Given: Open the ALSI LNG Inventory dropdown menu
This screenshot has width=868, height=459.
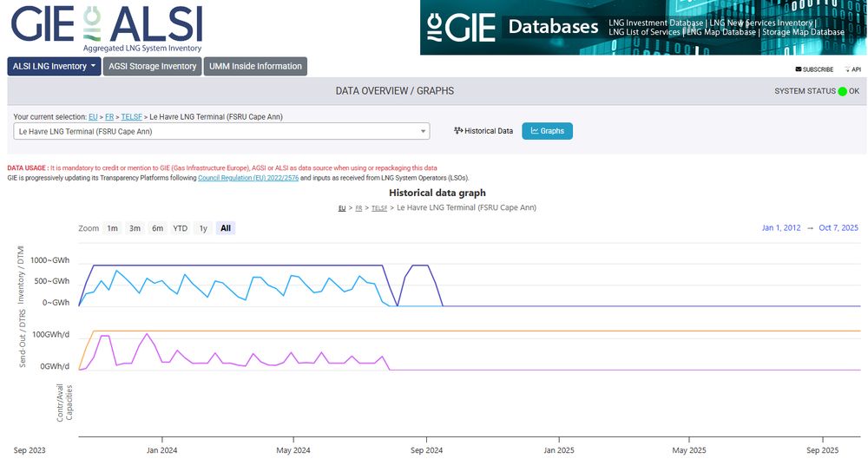Looking at the screenshot, I should (x=54, y=67).
